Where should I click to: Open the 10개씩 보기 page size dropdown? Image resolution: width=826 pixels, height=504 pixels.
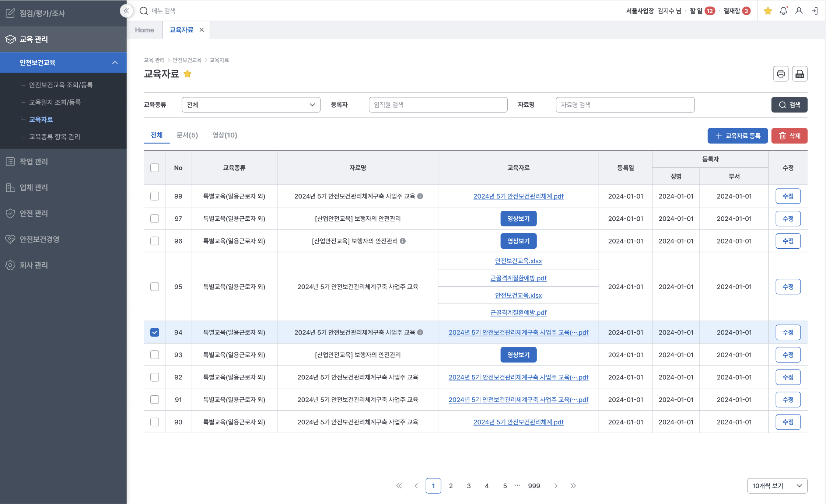[777, 486]
